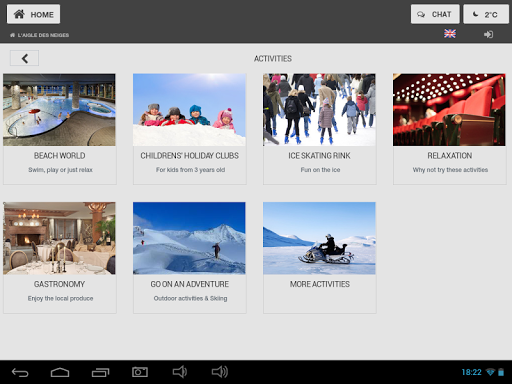Tap Android back arrow in navigation bar
The image size is (512, 384).
20,372
